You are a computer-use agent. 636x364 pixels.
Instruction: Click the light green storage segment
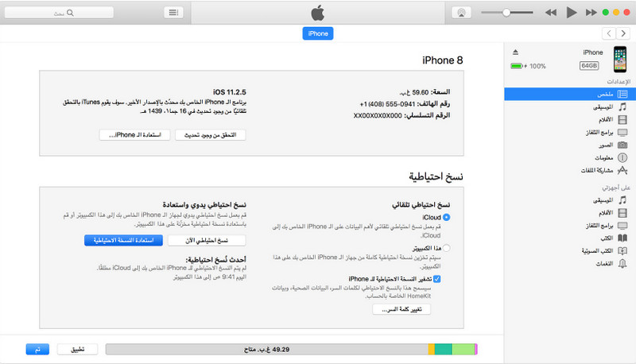coord(463,350)
